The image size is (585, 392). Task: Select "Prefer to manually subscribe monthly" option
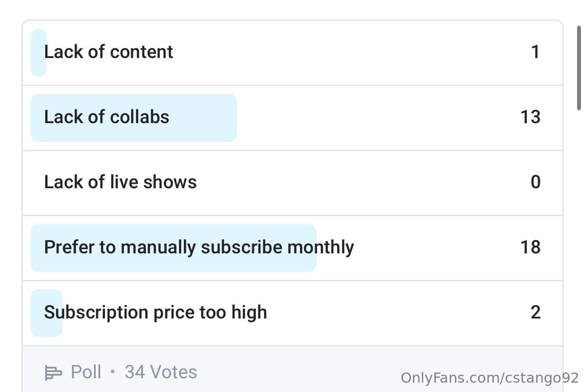[x=199, y=247]
